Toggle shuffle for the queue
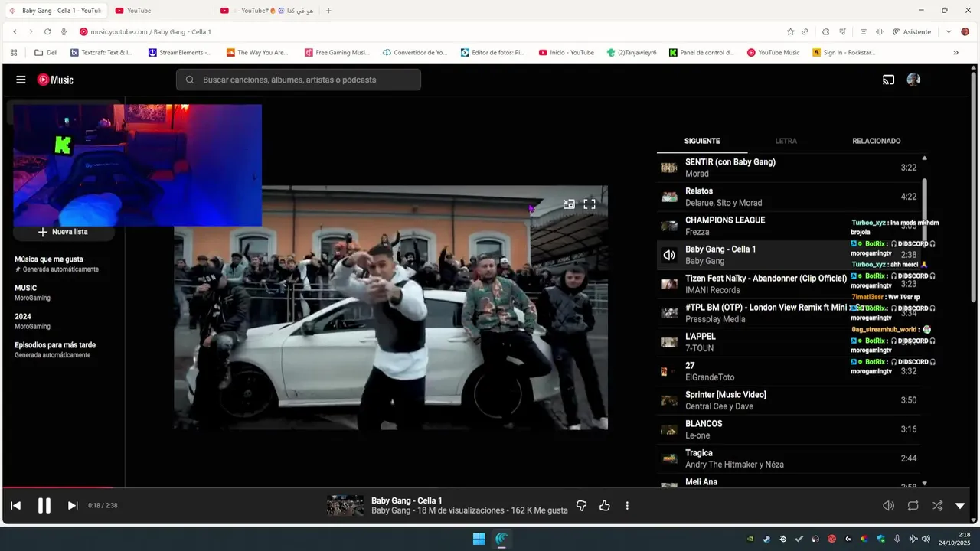The height and width of the screenshot is (551, 980). click(x=937, y=505)
